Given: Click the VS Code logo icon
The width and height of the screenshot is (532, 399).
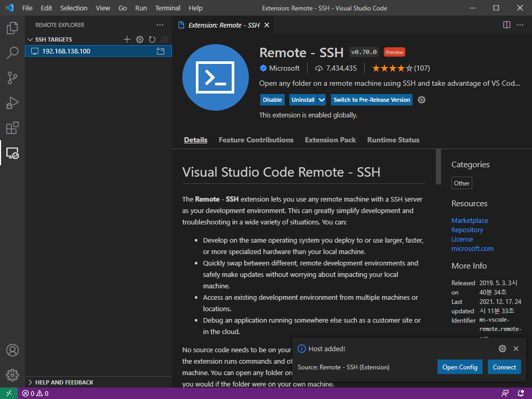Looking at the screenshot, I should [9, 8].
